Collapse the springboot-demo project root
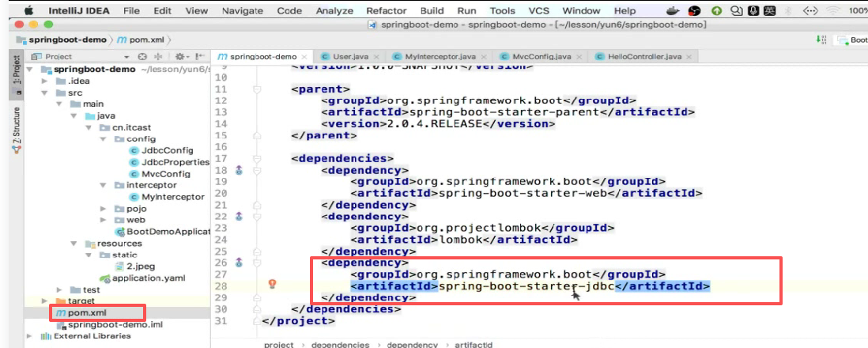 (x=31, y=70)
